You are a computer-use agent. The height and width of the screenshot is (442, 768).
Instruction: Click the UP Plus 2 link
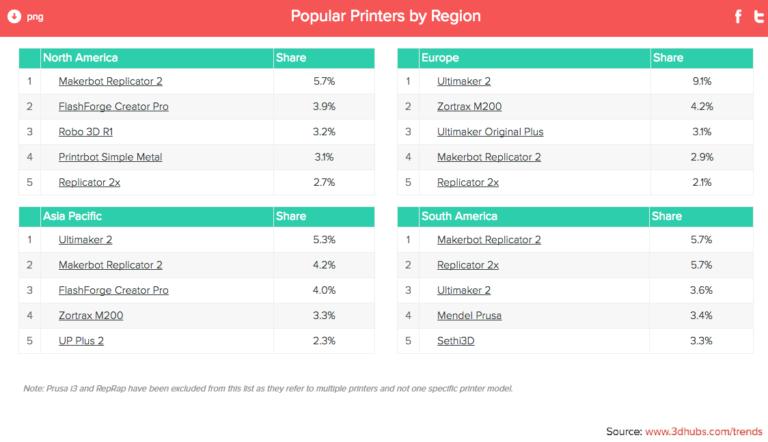click(82, 341)
